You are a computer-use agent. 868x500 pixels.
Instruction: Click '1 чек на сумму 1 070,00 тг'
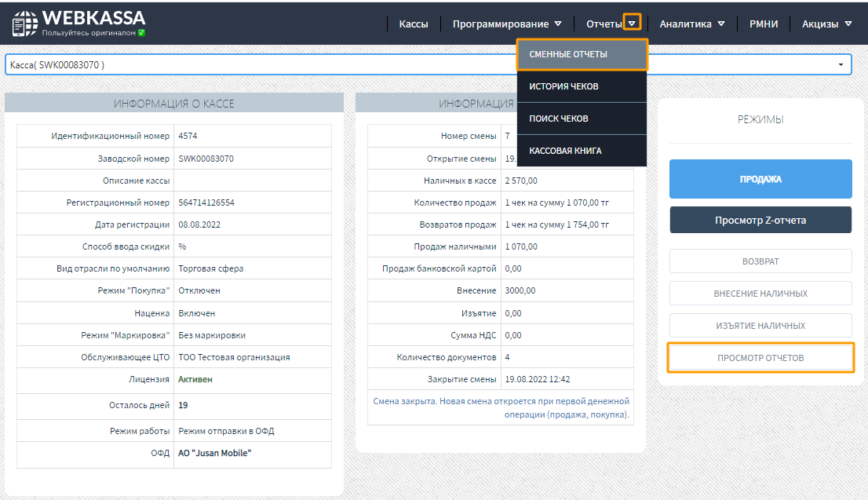pyautogui.click(x=557, y=203)
